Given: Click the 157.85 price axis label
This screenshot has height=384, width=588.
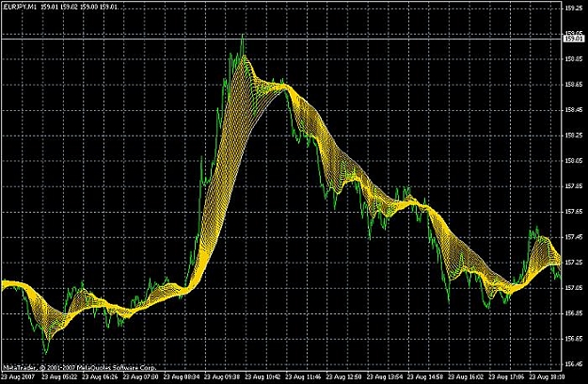Looking at the screenshot, I should coord(574,186).
